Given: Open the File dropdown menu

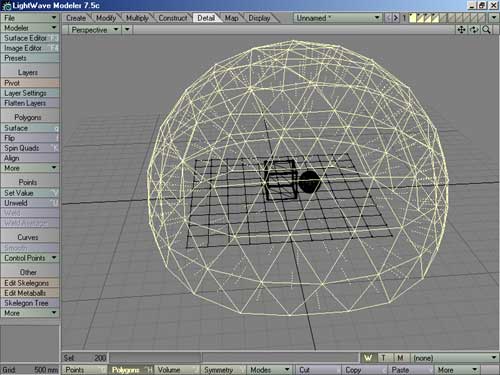Looking at the screenshot, I should (30, 18).
